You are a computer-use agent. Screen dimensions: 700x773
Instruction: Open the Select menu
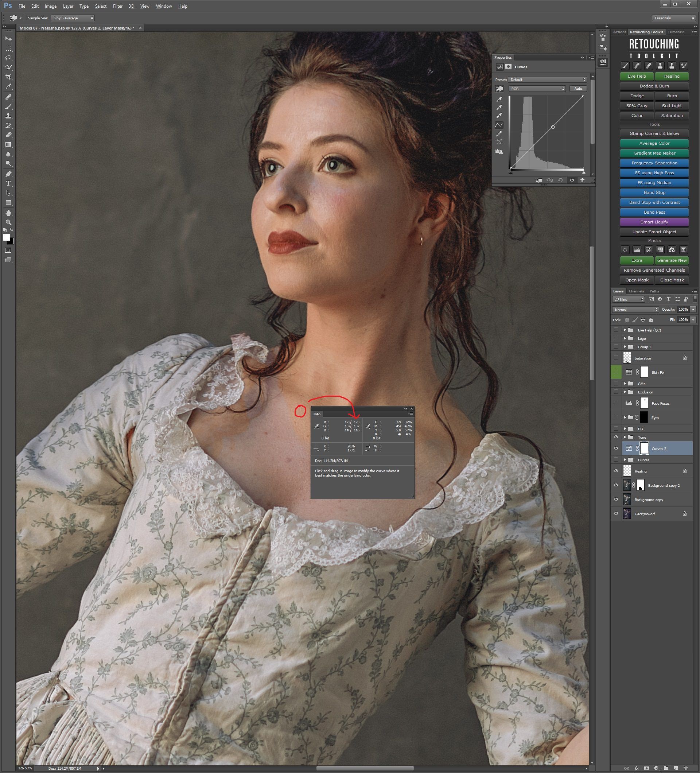(x=101, y=6)
